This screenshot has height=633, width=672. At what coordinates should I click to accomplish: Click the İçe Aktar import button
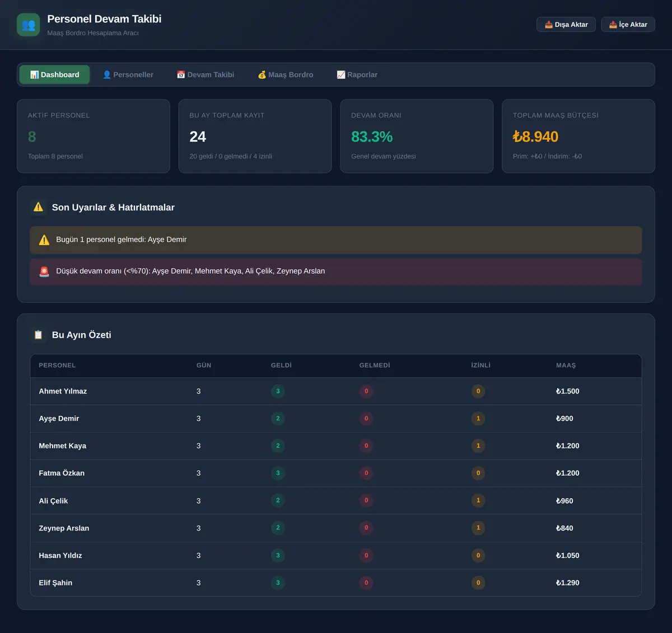628,25
